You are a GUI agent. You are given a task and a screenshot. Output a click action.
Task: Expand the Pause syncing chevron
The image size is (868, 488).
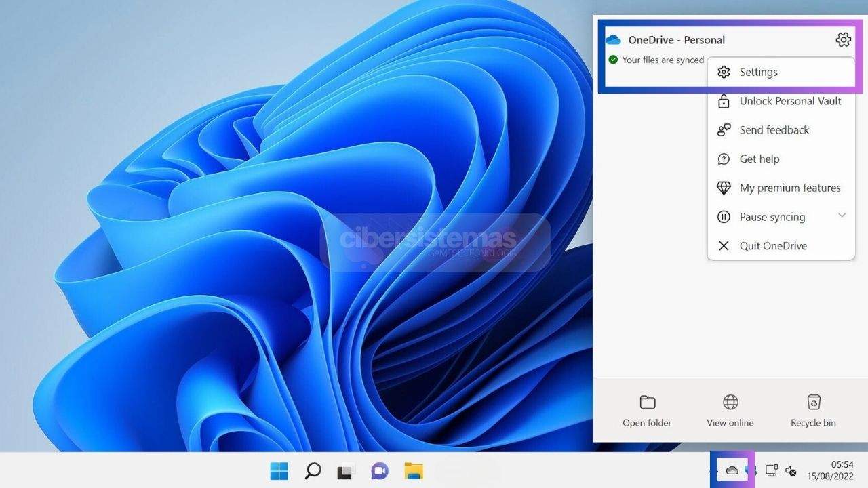(x=842, y=216)
